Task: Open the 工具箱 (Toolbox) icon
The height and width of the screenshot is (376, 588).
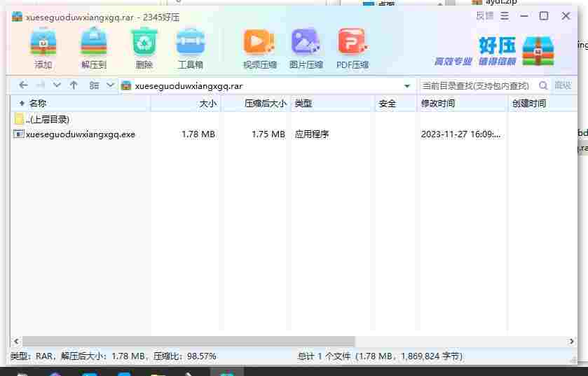Action: pyautogui.click(x=191, y=48)
